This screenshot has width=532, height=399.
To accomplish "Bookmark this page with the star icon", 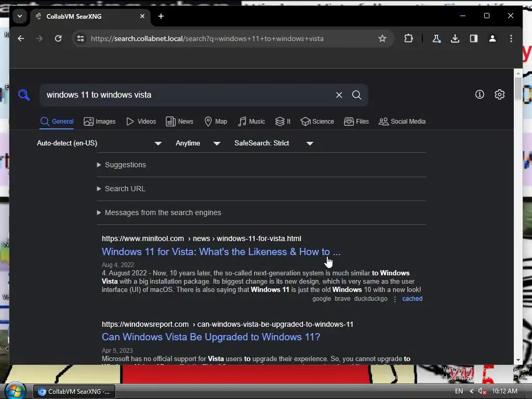I will coord(382,38).
